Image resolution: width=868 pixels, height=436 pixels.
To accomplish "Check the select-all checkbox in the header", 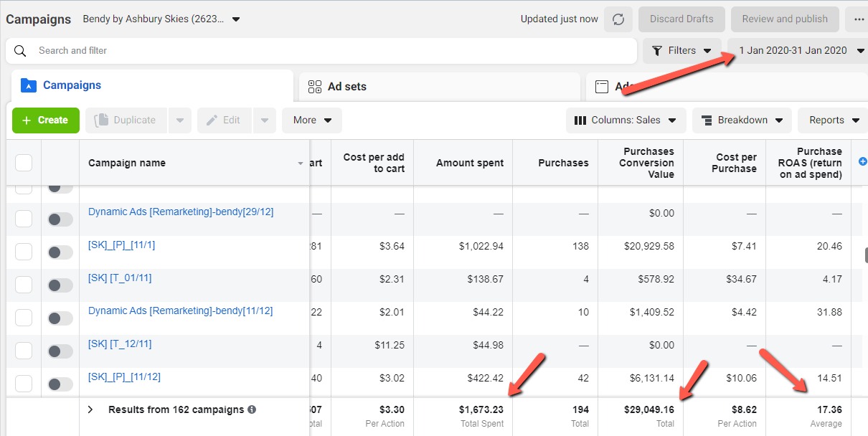I will coord(24,162).
